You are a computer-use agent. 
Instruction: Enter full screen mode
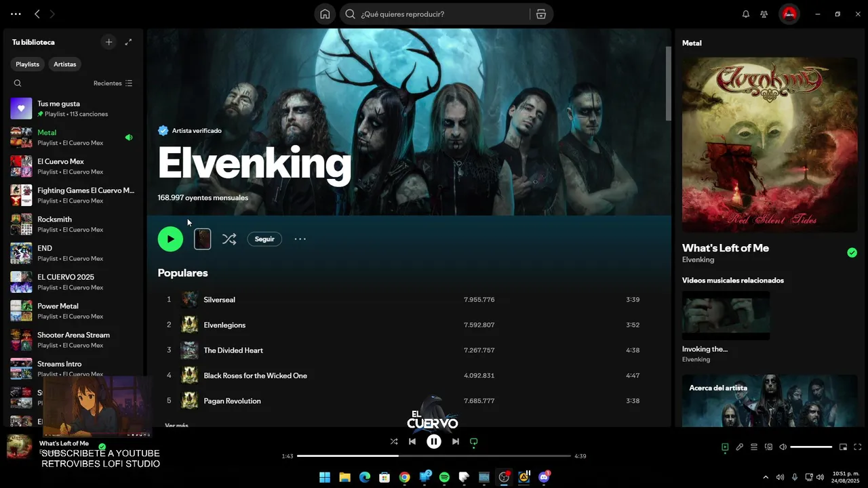(858, 447)
